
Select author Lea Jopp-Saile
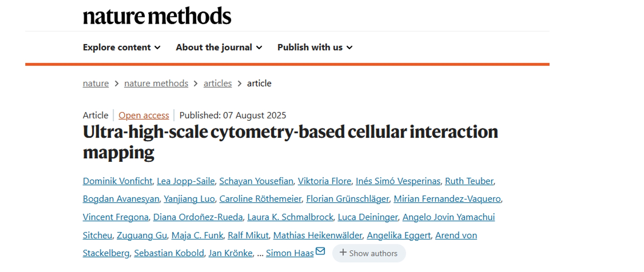coord(186,181)
